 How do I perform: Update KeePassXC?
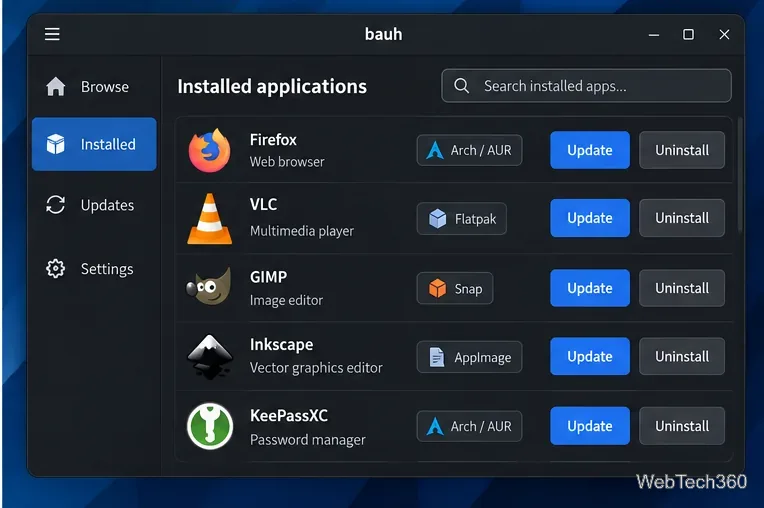tap(590, 426)
